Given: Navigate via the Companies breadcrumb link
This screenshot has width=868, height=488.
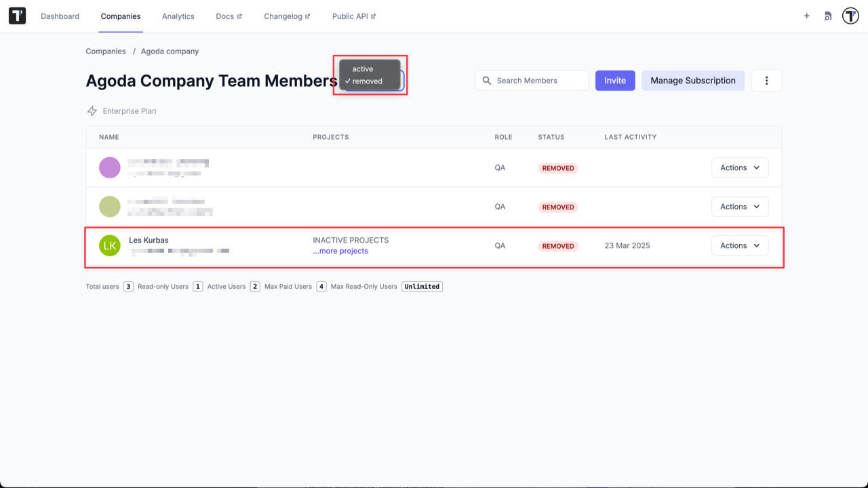Looking at the screenshot, I should tap(105, 51).
